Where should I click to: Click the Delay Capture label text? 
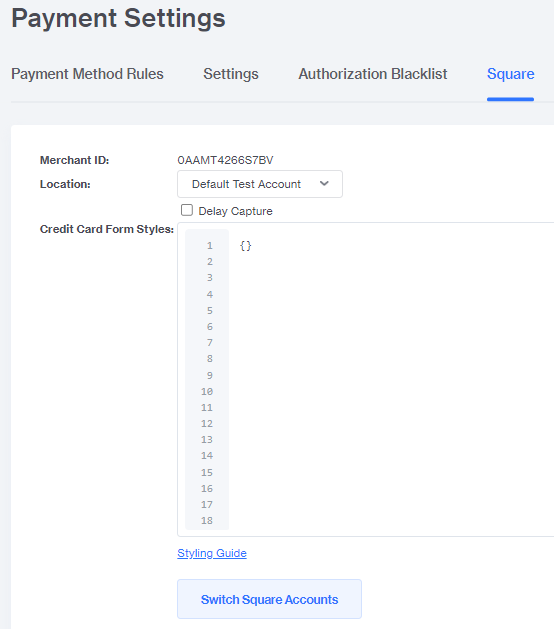coord(235,211)
